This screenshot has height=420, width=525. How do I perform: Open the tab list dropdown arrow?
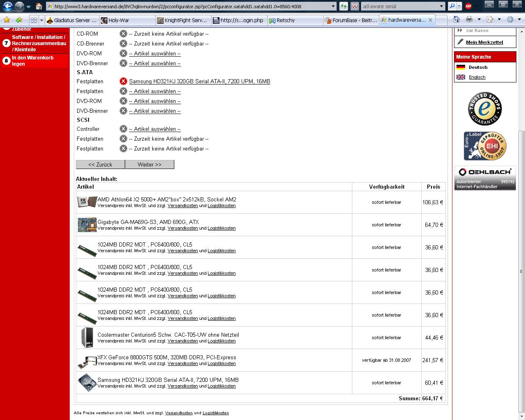[41, 20]
